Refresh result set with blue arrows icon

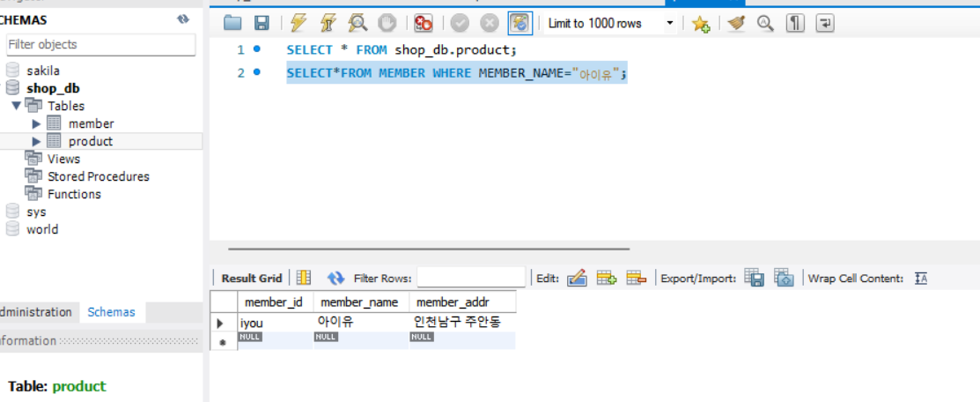click(x=336, y=278)
